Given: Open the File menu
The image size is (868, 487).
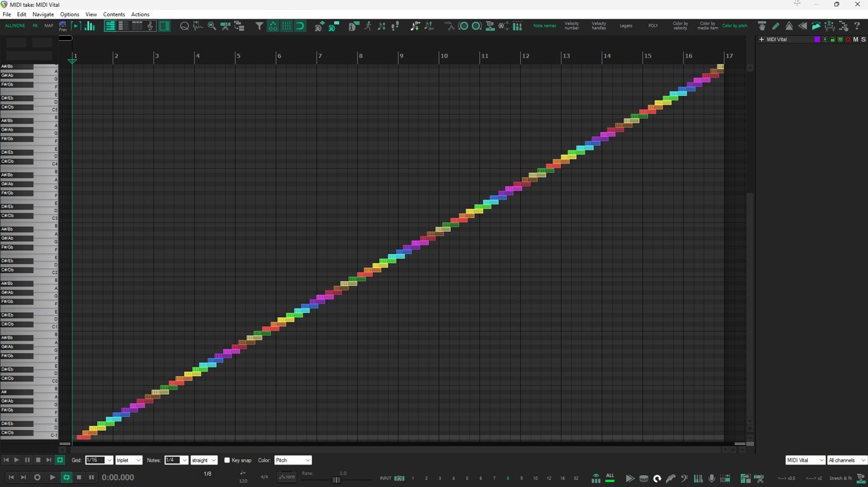Looking at the screenshot, I should point(7,14).
